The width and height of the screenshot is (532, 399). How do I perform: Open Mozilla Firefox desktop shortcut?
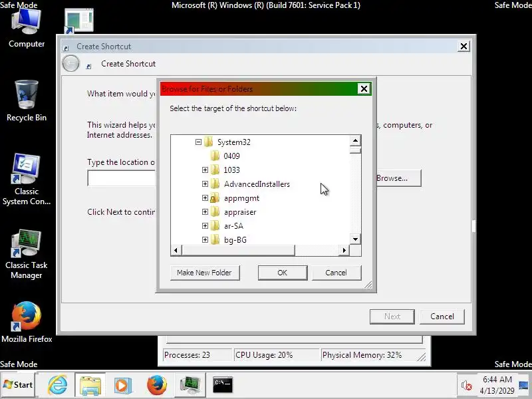[x=27, y=323]
